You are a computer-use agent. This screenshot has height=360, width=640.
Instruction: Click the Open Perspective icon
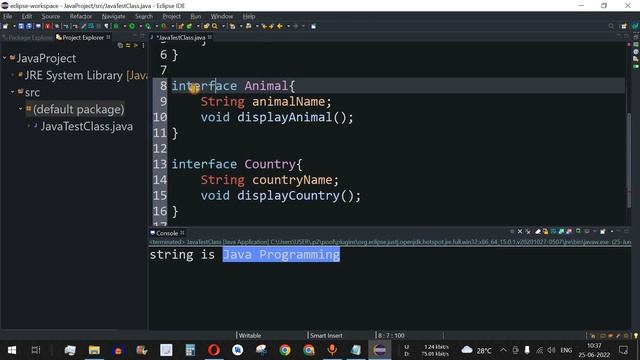point(624,26)
